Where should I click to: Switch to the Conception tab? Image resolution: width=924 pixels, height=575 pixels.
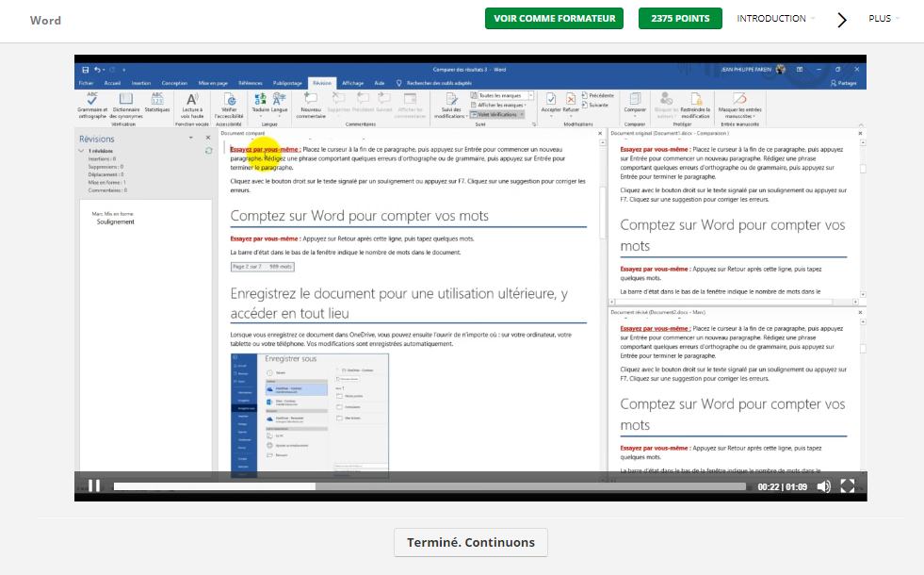click(x=174, y=83)
